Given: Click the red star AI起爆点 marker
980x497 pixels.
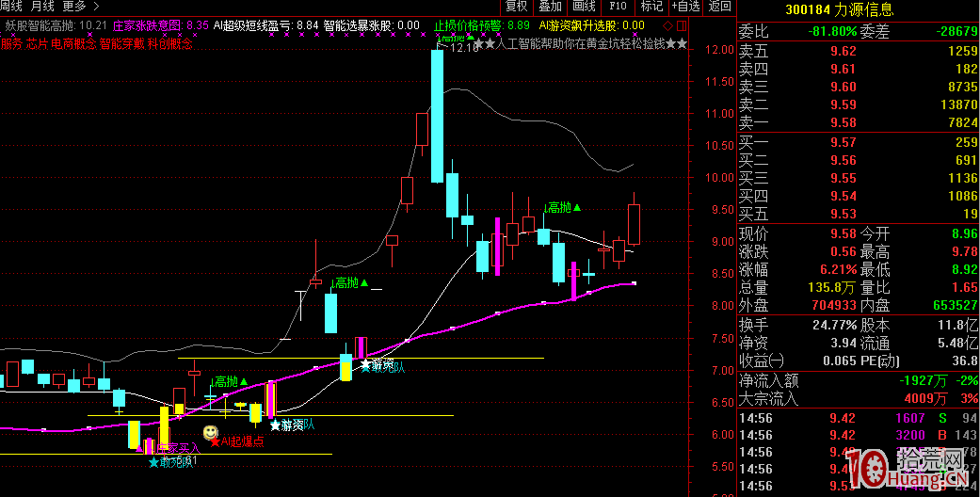Looking at the screenshot, I should [x=237, y=441].
